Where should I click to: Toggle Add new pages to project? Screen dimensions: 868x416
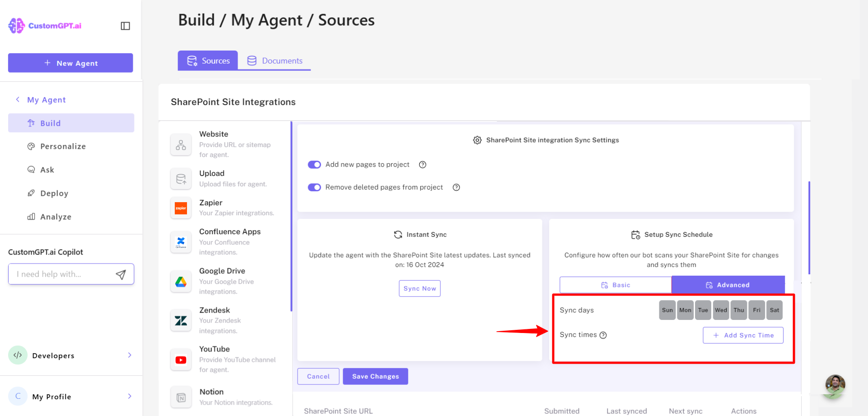pyautogui.click(x=314, y=165)
